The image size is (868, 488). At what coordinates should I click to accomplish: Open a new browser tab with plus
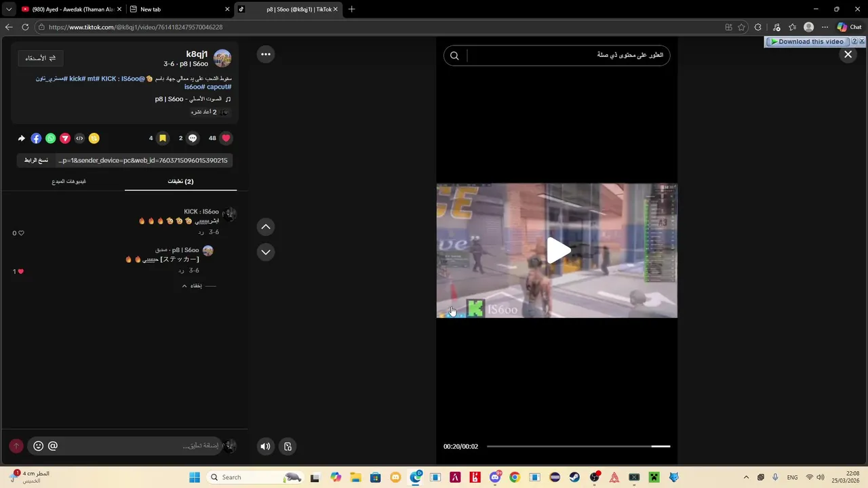(x=351, y=9)
